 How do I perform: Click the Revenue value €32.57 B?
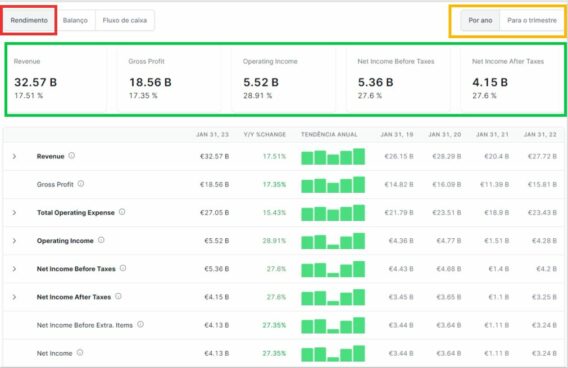click(214, 156)
